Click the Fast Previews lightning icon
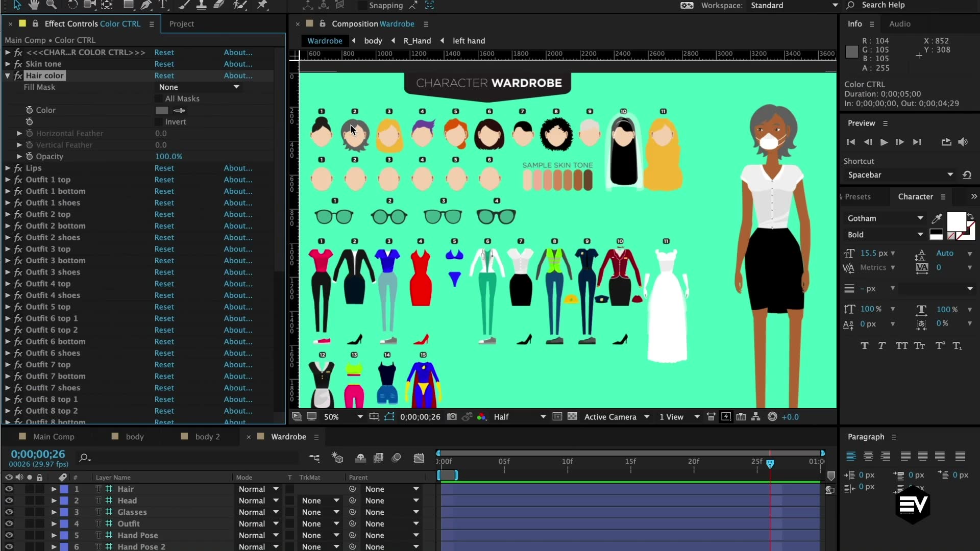Viewport: 980px width, 551px height. tap(726, 417)
